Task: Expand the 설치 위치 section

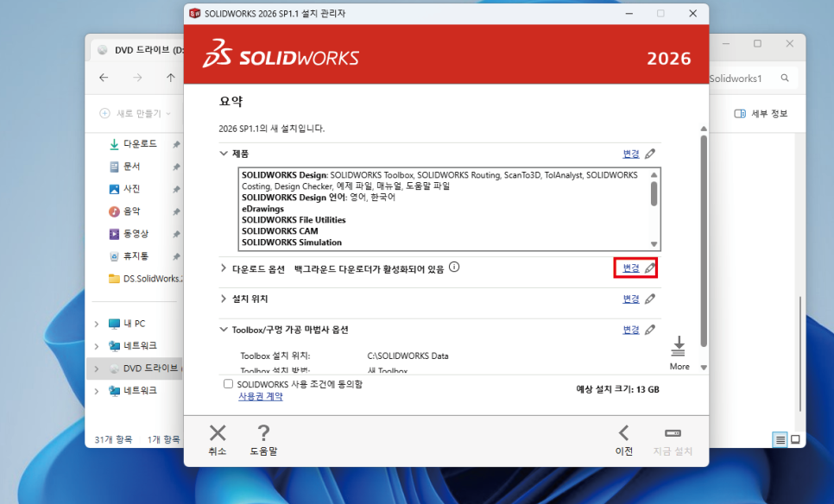Action: [224, 299]
